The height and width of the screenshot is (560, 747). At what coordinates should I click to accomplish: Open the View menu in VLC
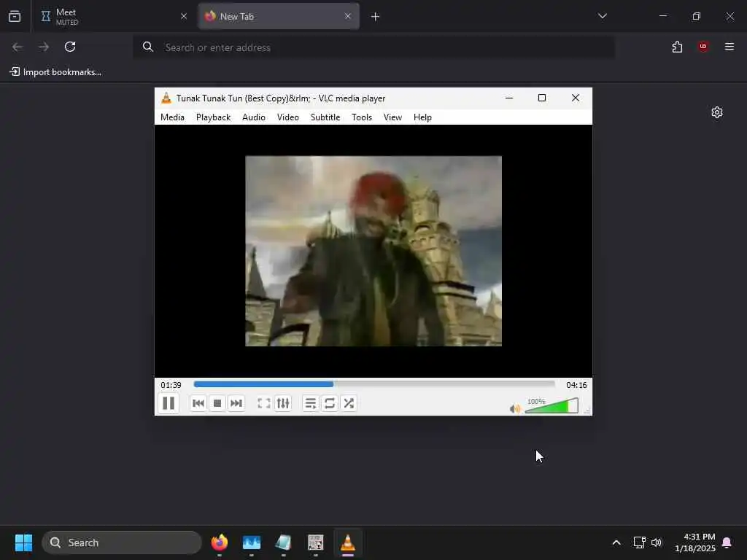pyautogui.click(x=393, y=117)
